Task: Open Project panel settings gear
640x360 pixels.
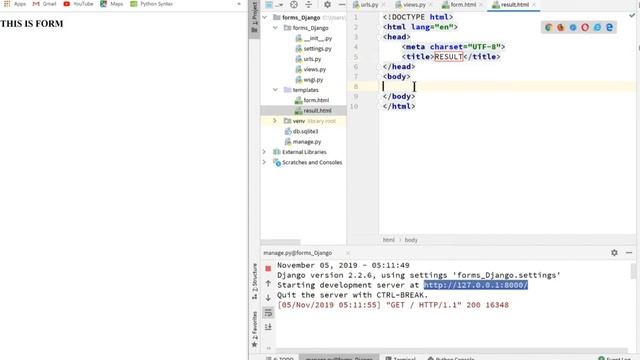Action: pos(327,4)
